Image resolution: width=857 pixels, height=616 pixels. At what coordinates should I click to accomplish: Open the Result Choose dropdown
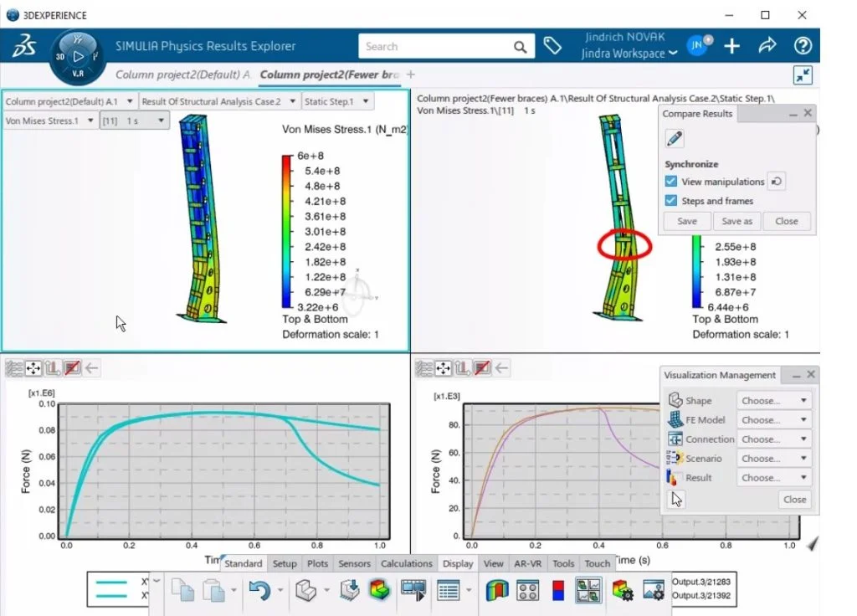click(x=773, y=478)
